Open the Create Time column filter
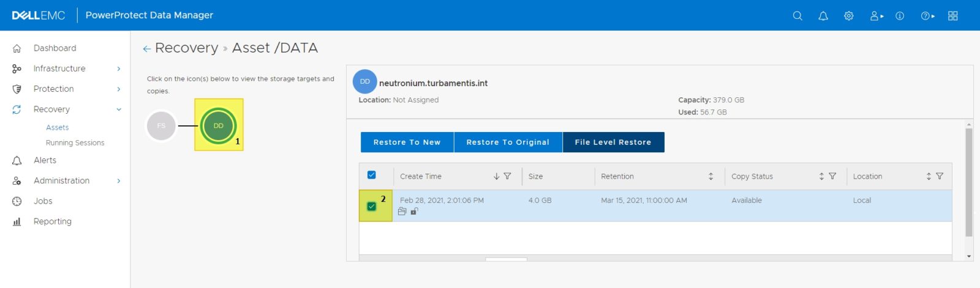Image resolution: width=980 pixels, height=288 pixels. [x=507, y=176]
